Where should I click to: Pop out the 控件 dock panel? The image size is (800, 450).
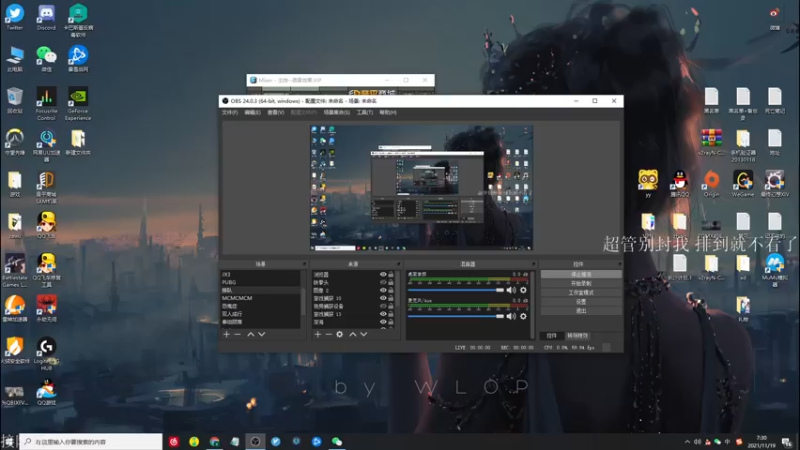point(619,264)
